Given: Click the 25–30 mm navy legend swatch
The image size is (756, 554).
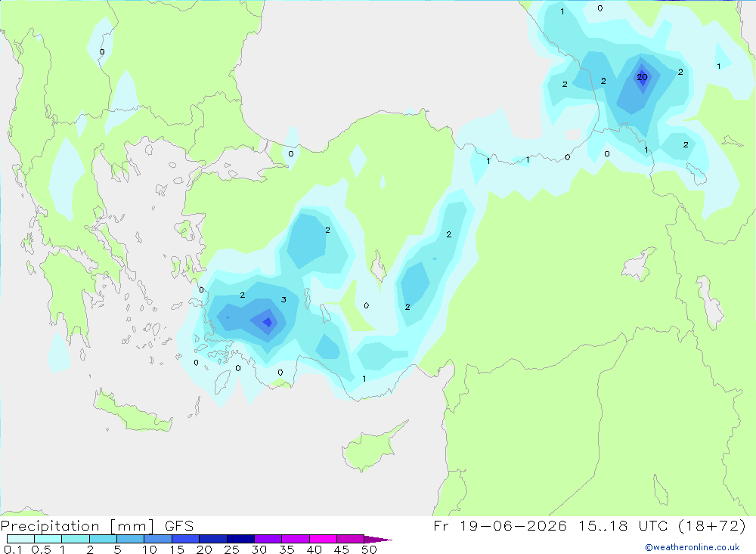Looking at the screenshot, I should pos(240,539).
